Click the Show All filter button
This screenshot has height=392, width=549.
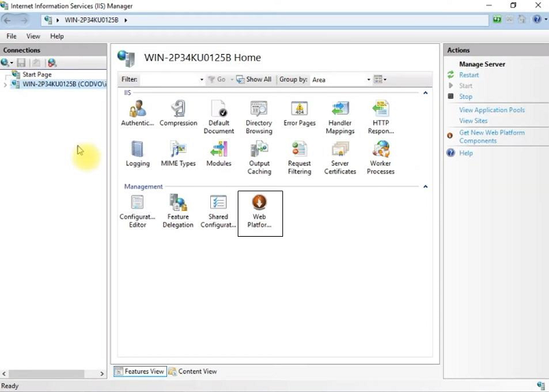pos(254,79)
